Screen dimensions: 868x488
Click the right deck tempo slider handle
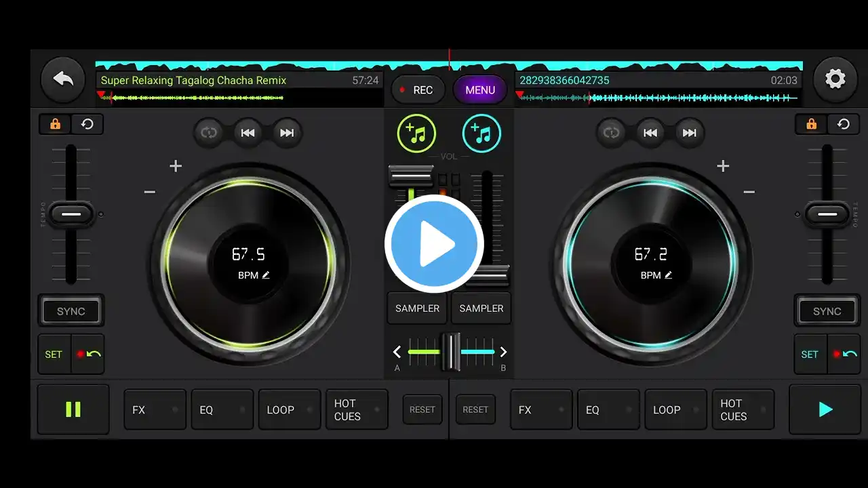coord(827,214)
